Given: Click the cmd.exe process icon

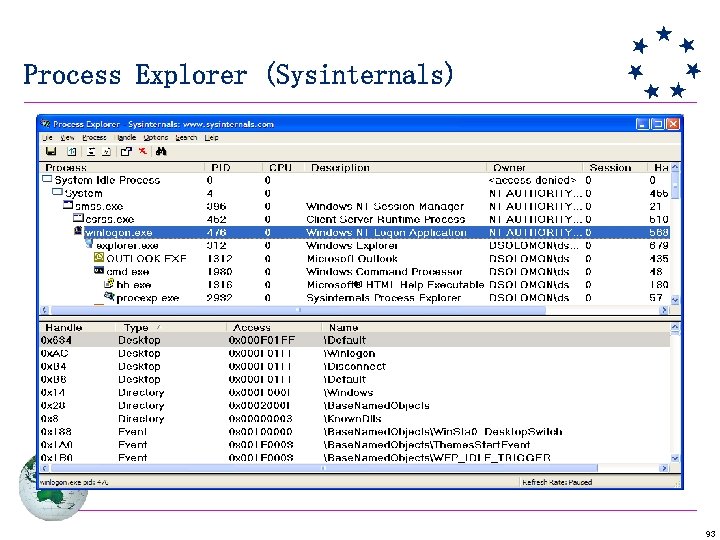Looking at the screenshot, I should tap(99, 270).
